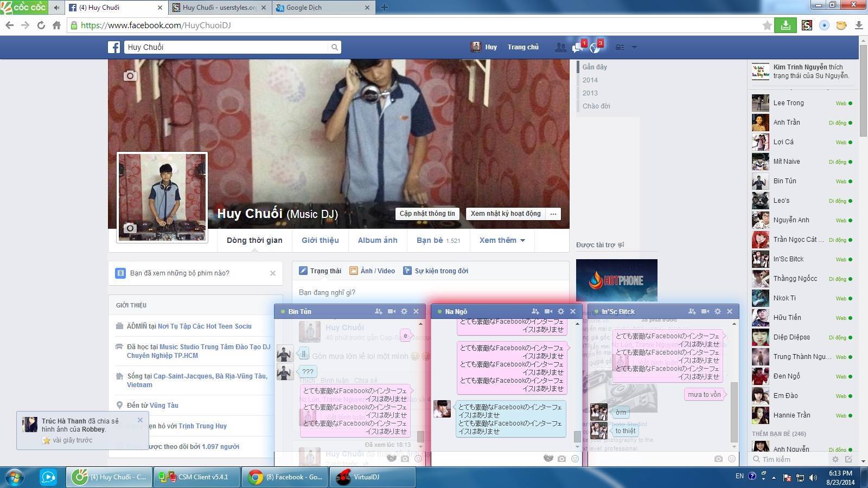Open emoticon picker in Na Ngô chat
Image resolution: width=868 pixels, height=488 pixels.
575,459
